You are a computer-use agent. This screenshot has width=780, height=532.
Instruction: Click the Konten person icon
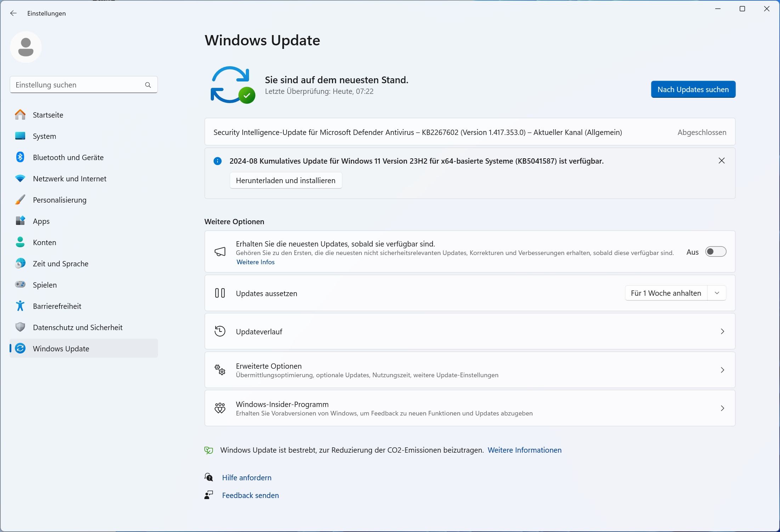[x=20, y=242]
